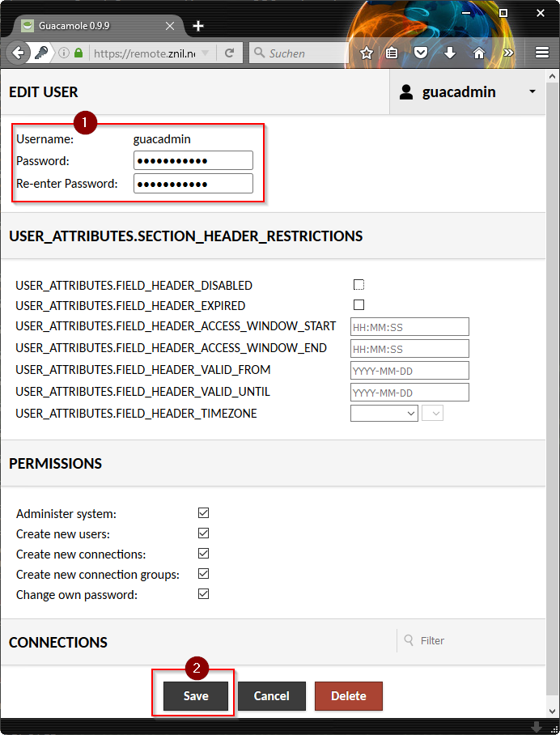
Task: Uncheck Create new connection groups
Action: (204, 574)
